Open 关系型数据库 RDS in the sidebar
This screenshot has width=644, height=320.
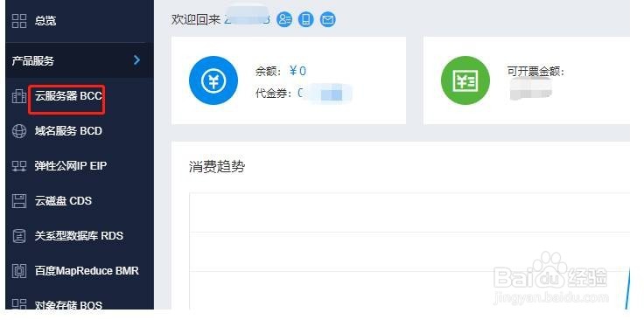(x=79, y=236)
